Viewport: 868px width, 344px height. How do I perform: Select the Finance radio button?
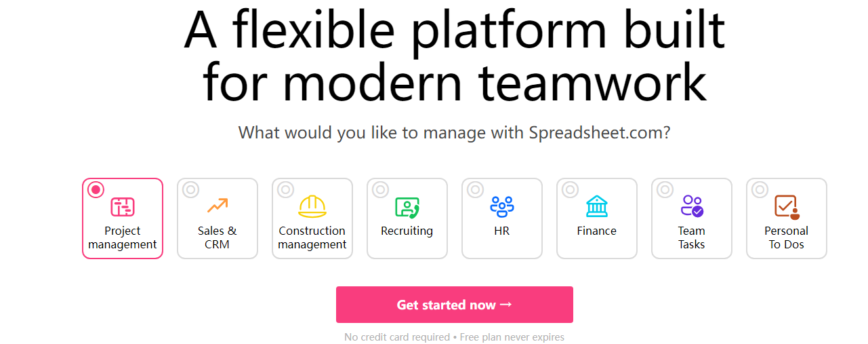tap(570, 189)
